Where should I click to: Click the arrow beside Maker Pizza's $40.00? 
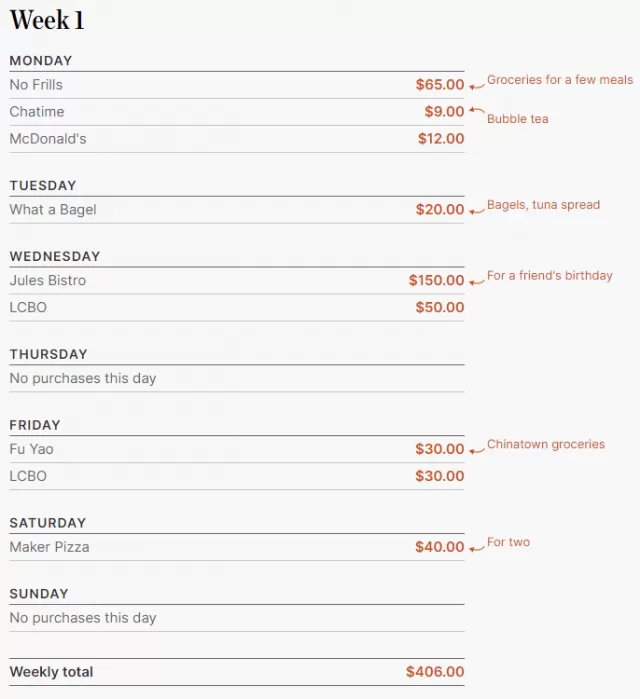coord(477,548)
